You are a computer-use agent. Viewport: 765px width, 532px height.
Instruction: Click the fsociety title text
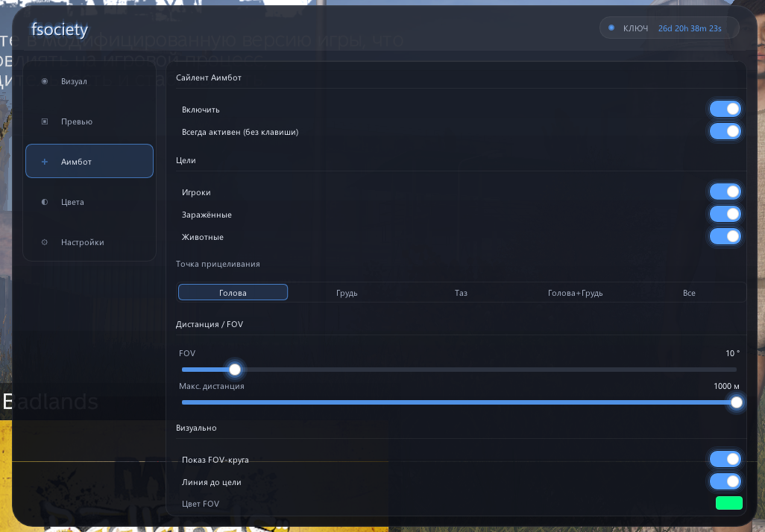point(60,29)
